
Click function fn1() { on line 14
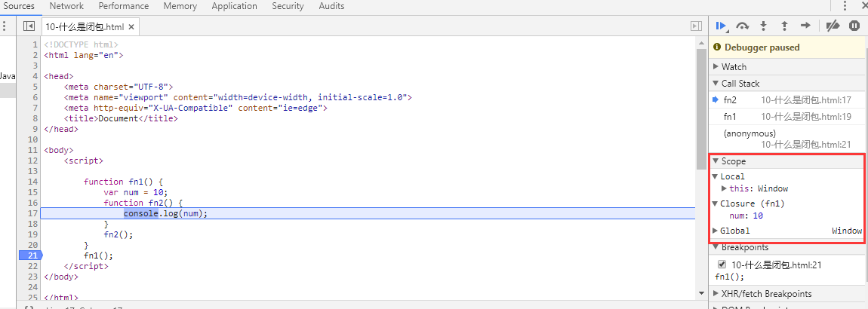click(124, 182)
